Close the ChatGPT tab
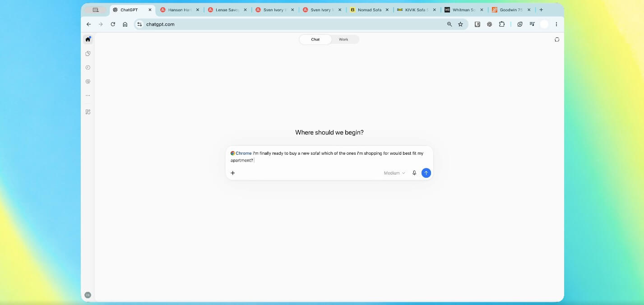 coord(150,9)
